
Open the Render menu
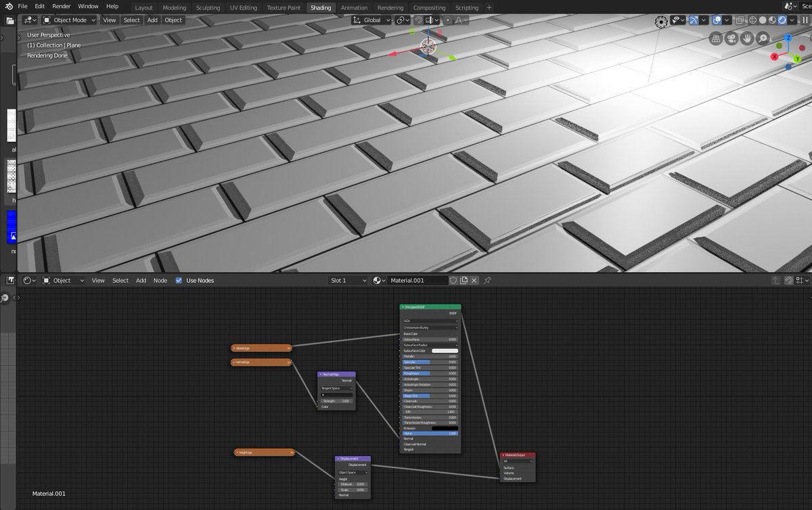point(62,6)
